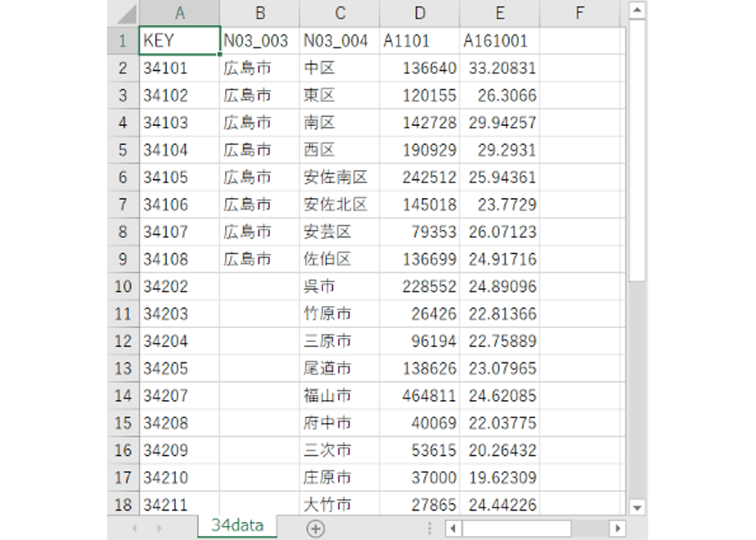Click the add new sheet plus icon
756x540 pixels.
315,529
